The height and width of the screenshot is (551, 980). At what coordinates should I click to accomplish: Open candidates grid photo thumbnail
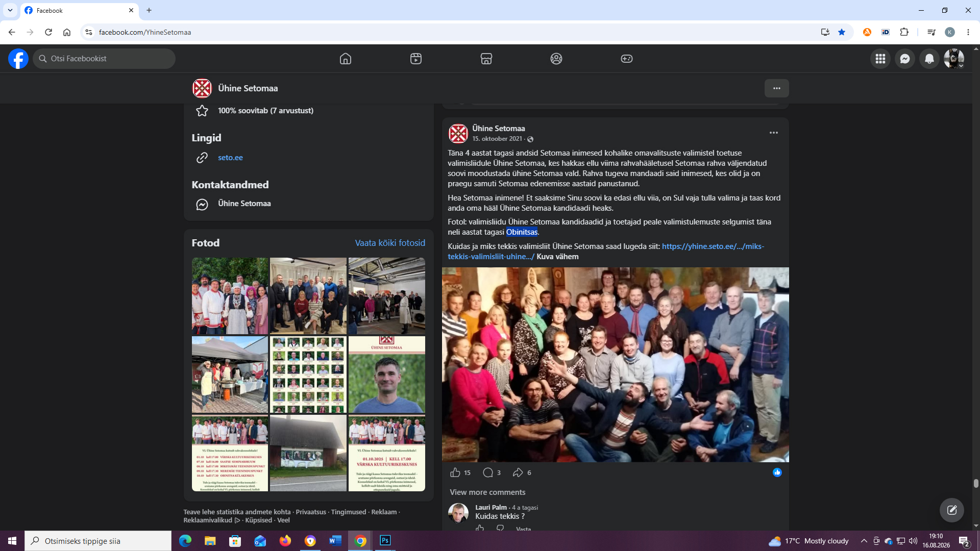(x=308, y=374)
